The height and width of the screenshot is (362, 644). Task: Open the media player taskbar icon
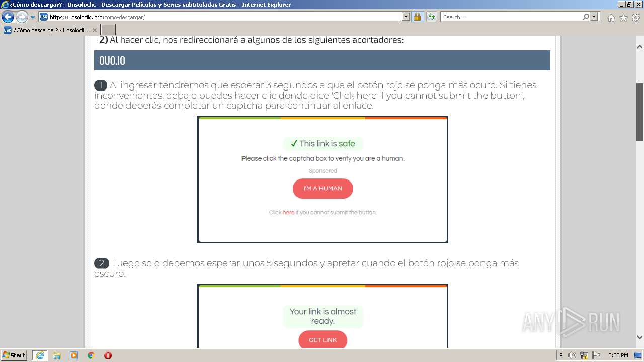pyautogui.click(x=74, y=355)
